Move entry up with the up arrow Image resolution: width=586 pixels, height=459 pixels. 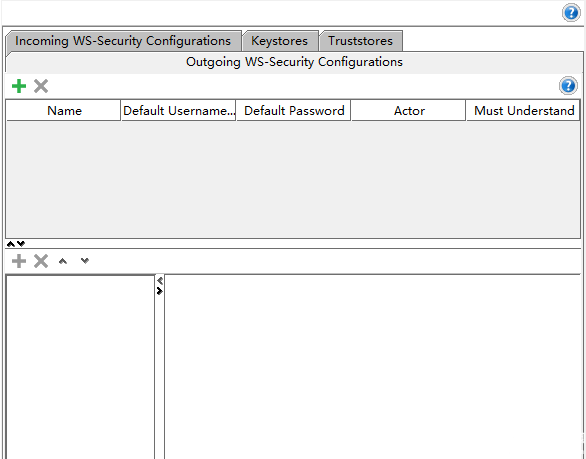pyautogui.click(x=63, y=261)
